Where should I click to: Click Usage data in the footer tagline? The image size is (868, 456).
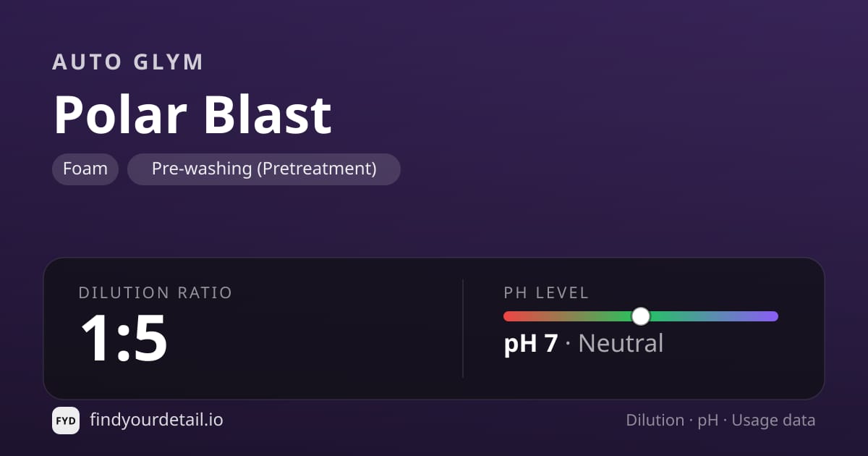pos(773,421)
